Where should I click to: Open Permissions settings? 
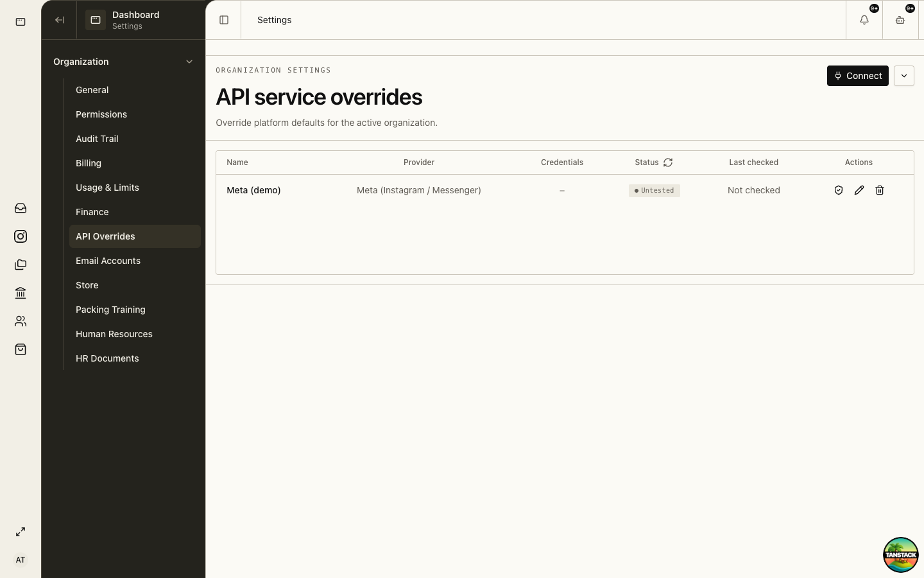tap(135, 114)
